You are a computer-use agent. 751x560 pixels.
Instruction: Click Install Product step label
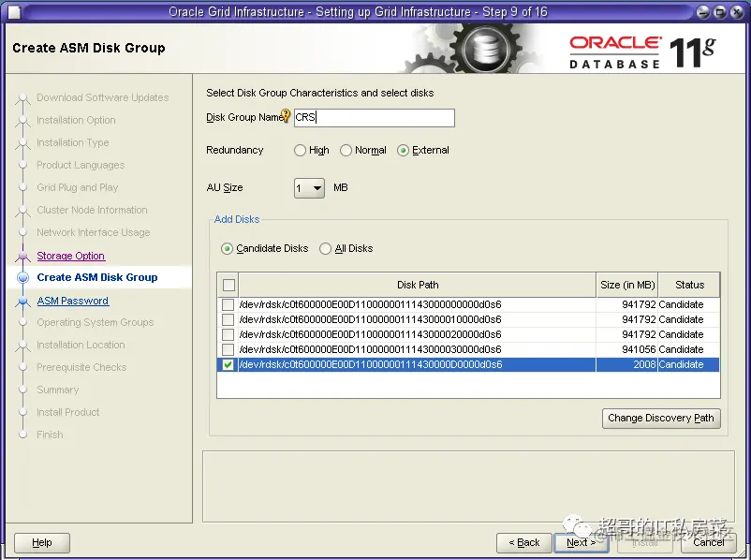[68, 412]
